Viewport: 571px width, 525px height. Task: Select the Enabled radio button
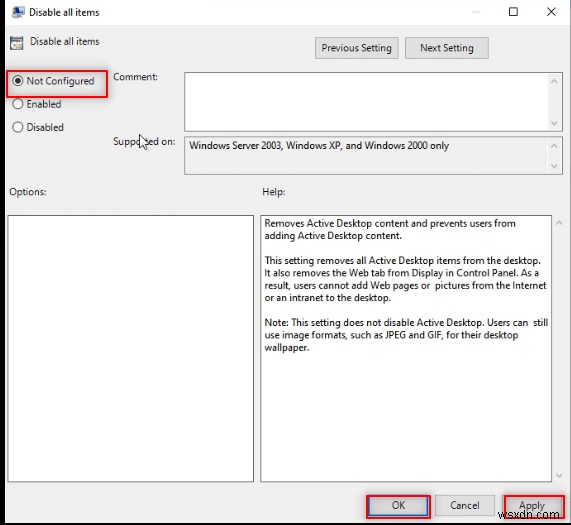point(18,104)
